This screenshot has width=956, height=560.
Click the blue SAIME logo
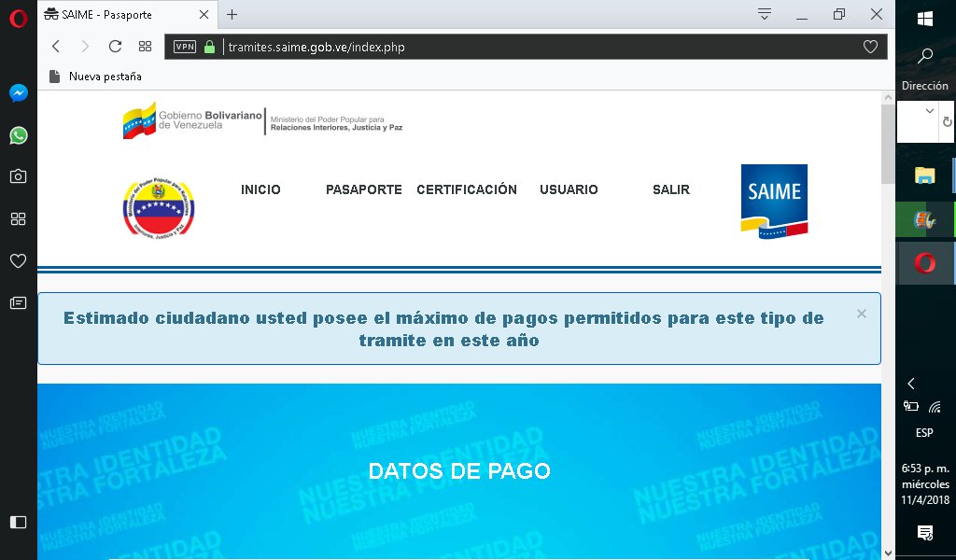tap(774, 201)
